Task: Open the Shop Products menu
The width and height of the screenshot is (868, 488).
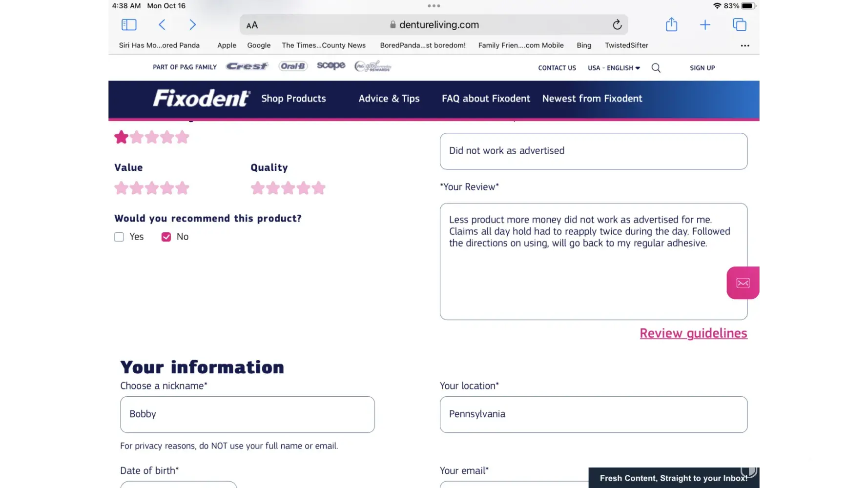Action: pyautogui.click(x=293, y=99)
